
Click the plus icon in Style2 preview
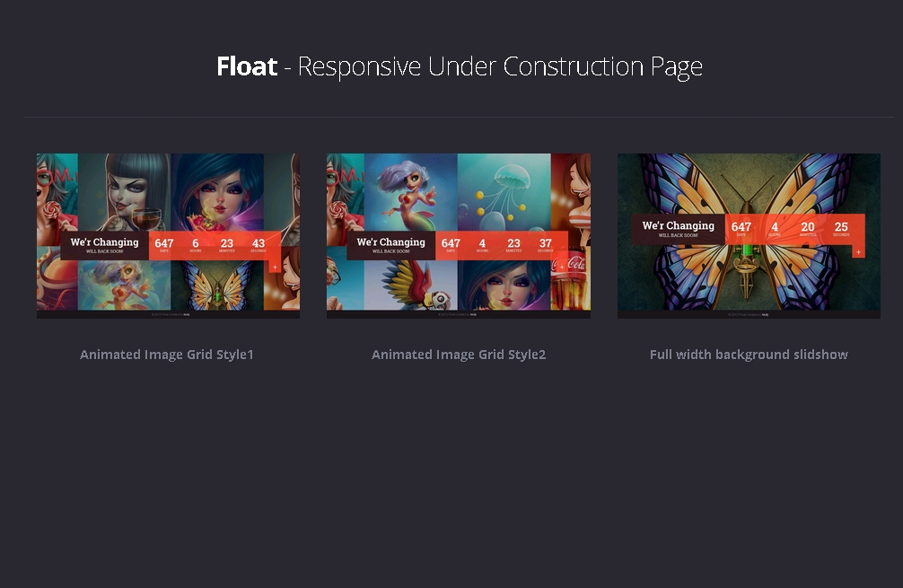pos(561,268)
